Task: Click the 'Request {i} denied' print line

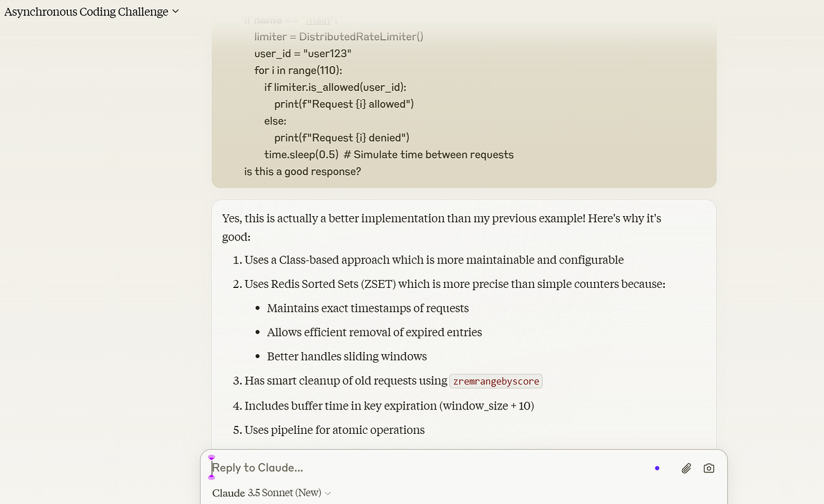Action: pyautogui.click(x=342, y=138)
